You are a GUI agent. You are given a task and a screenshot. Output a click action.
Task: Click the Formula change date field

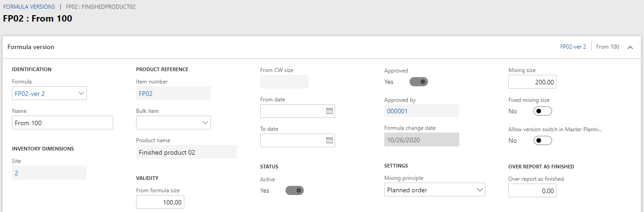tap(422, 139)
